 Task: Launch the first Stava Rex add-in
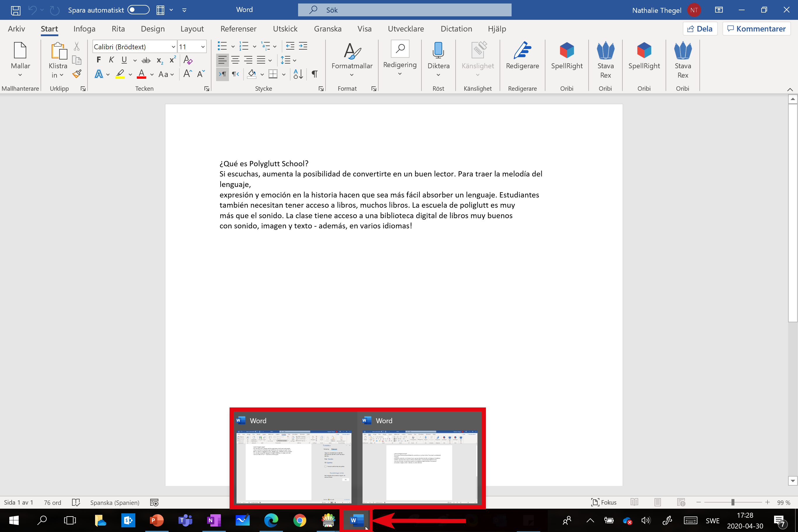coord(605,60)
